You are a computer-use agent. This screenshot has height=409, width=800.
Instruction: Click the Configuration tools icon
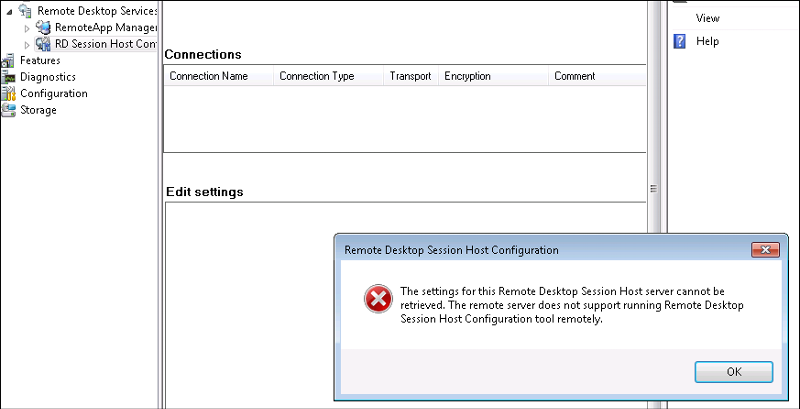8,93
